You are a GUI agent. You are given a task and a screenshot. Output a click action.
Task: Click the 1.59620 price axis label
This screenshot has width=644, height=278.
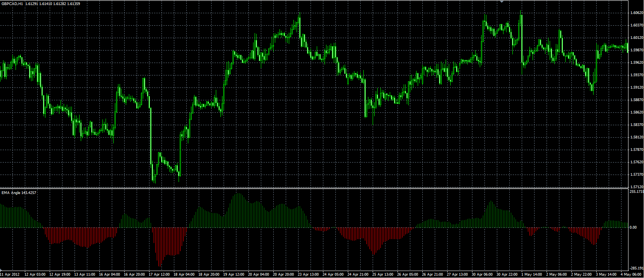point(637,63)
